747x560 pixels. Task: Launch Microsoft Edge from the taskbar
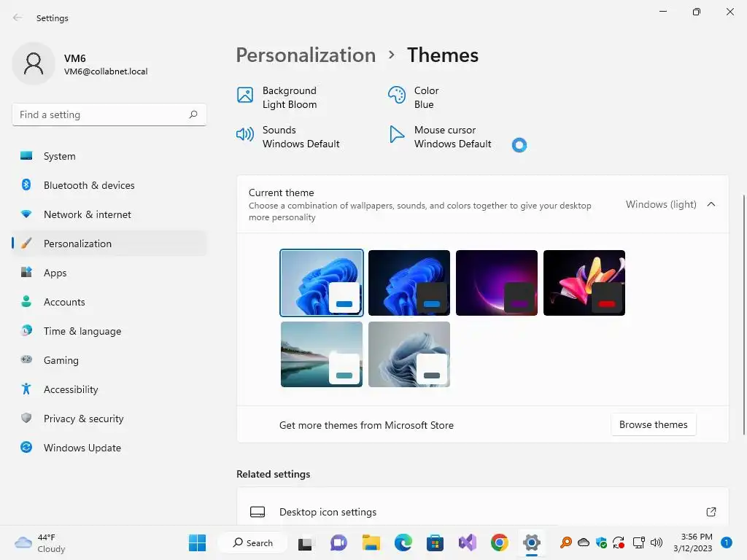click(x=403, y=542)
